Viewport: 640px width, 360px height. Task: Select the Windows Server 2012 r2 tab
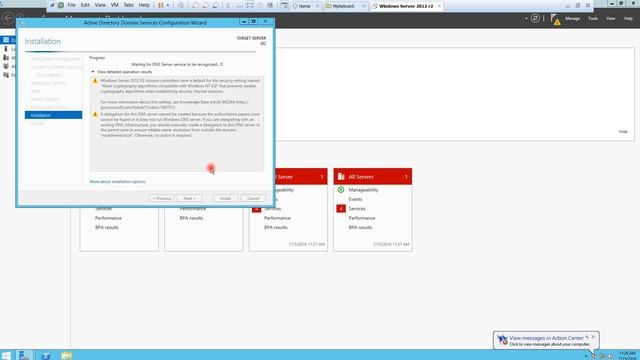[x=406, y=6]
